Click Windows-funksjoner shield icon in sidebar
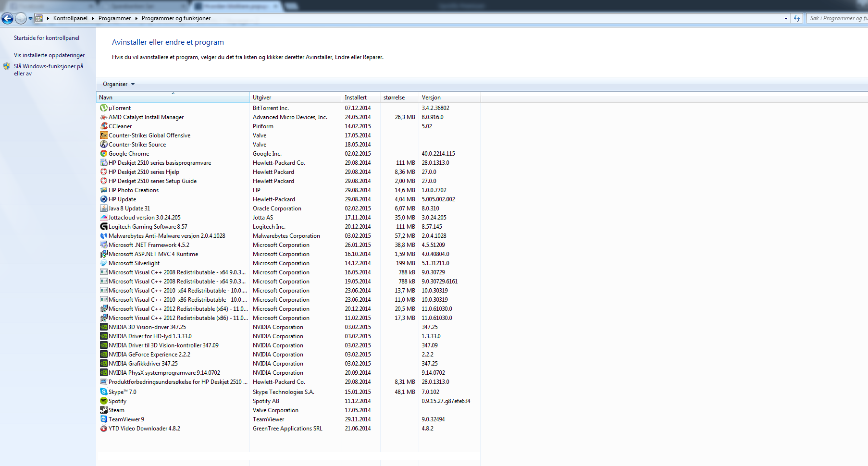Image resolution: width=868 pixels, height=466 pixels. click(x=7, y=66)
